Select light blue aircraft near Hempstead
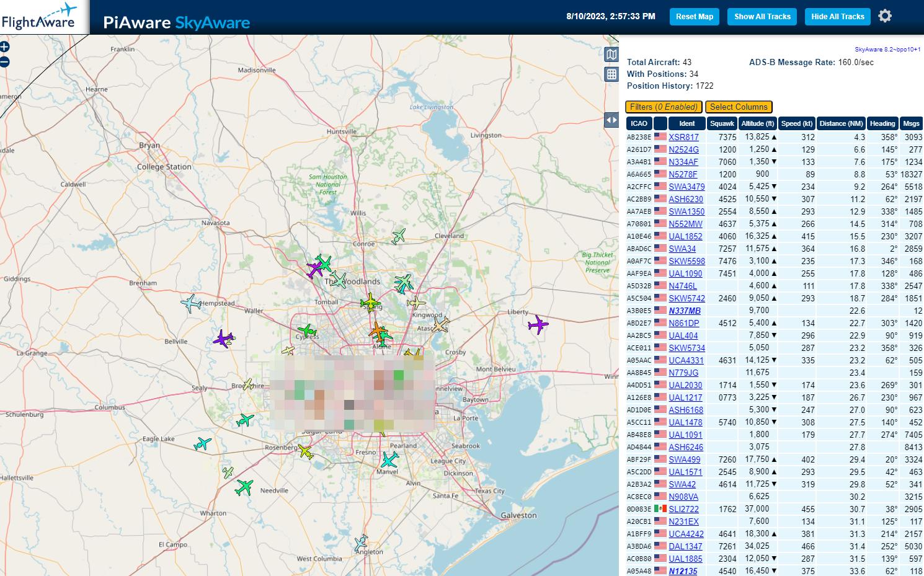Screen dimensions: 924x576 click(x=191, y=303)
